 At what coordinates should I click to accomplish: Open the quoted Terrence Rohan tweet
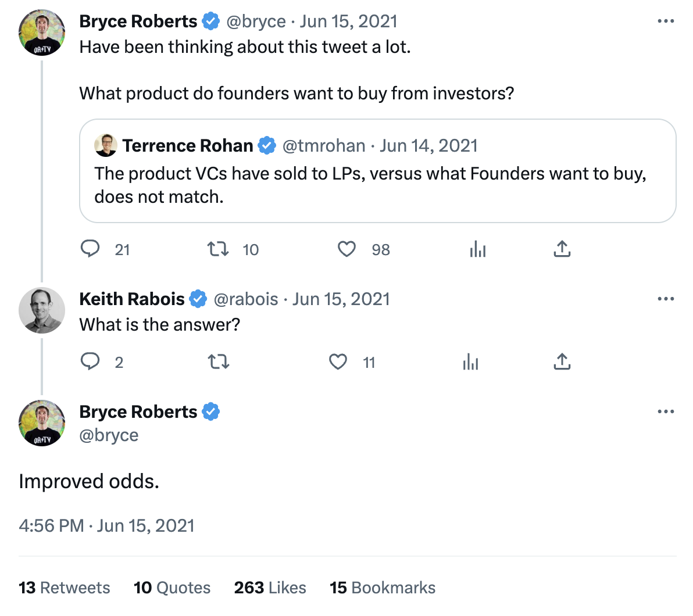[x=377, y=185]
